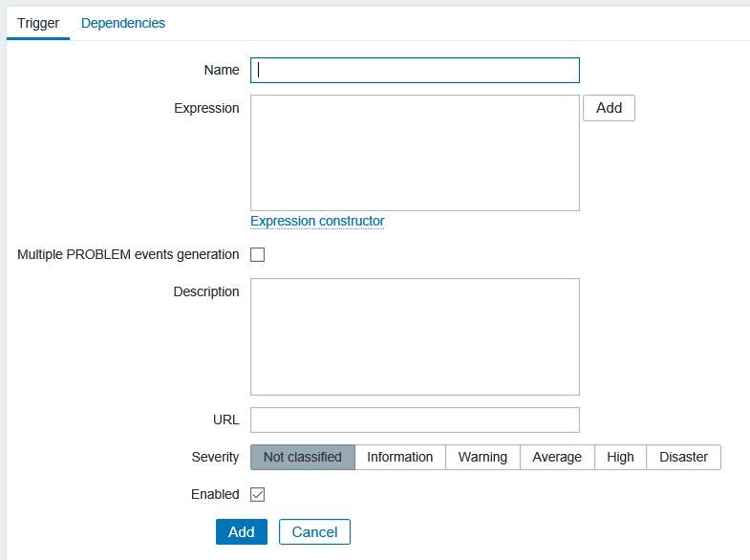The width and height of the screenshot is (750, 560).
Task: Set trigger severity to High
Action: click(x=620, y=457)
